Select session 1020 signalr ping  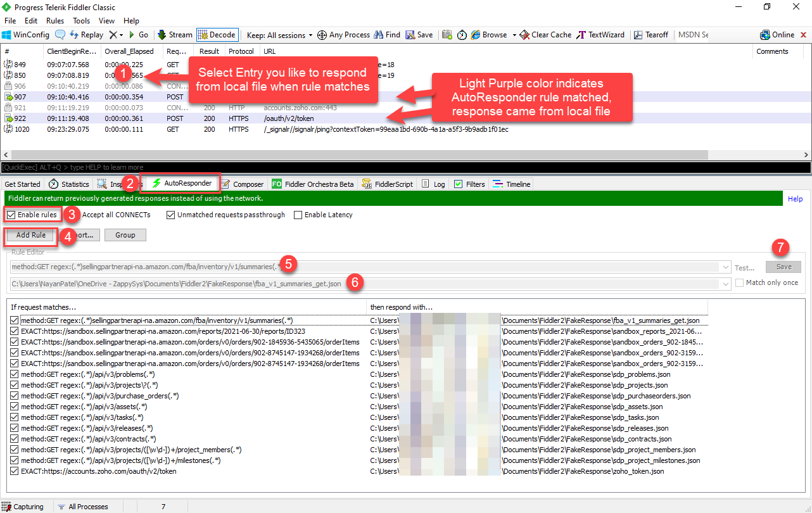pyautogui.click(x=405, y=129)
